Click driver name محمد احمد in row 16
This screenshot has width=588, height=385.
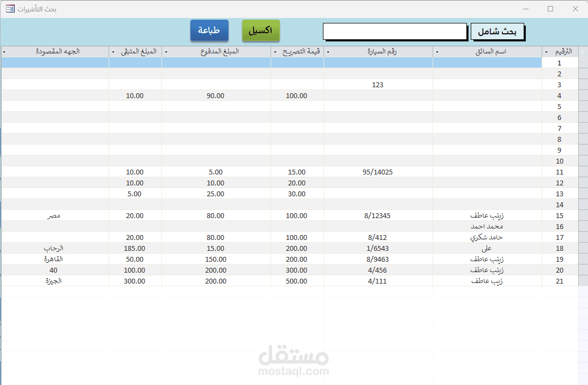[x=487, y=226]
